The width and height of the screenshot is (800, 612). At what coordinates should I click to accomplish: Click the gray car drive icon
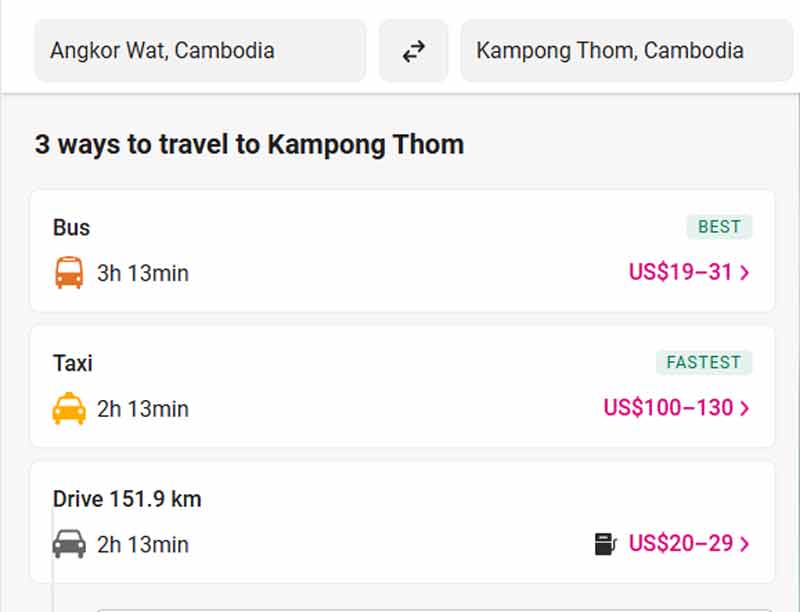point(69,544)
